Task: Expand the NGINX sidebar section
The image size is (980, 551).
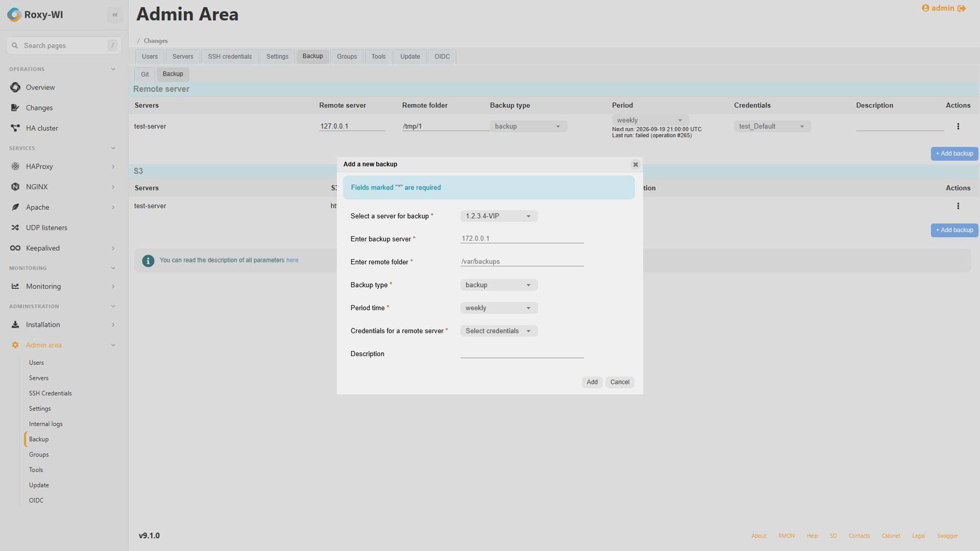Action: [x=113, y=187]
